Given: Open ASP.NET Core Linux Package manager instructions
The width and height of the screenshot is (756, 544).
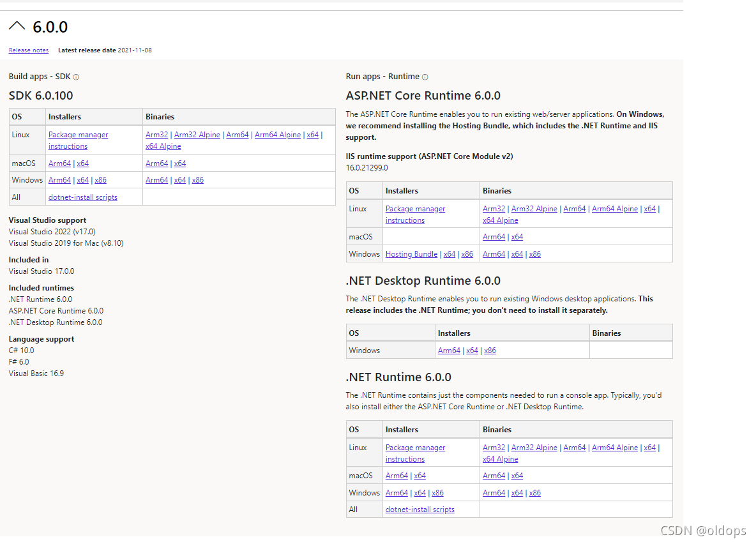Looking at the screenshot, I should tap(415, 215).
